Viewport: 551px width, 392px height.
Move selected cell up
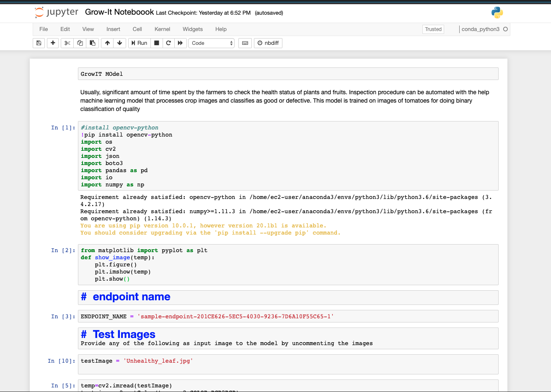tap(108, 43)
